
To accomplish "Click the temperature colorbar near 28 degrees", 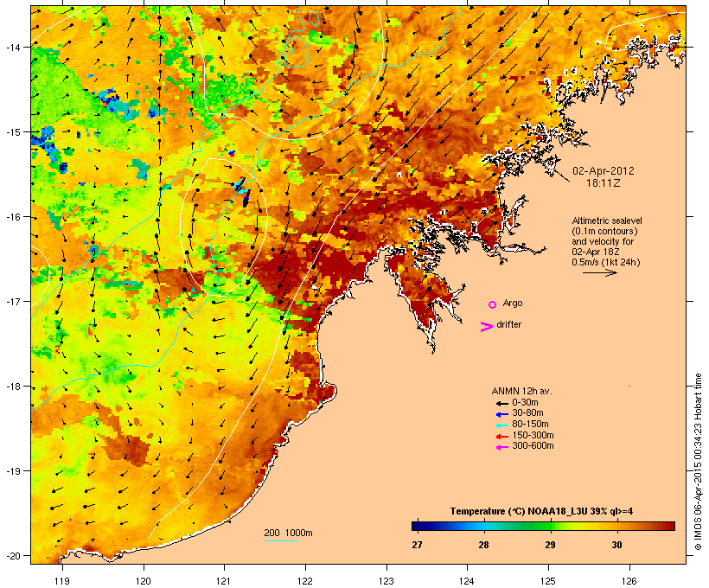I will (483, 526).
